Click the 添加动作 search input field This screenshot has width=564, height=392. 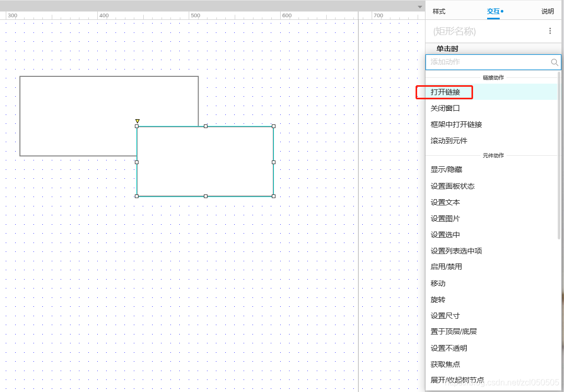tap(486, 62)
